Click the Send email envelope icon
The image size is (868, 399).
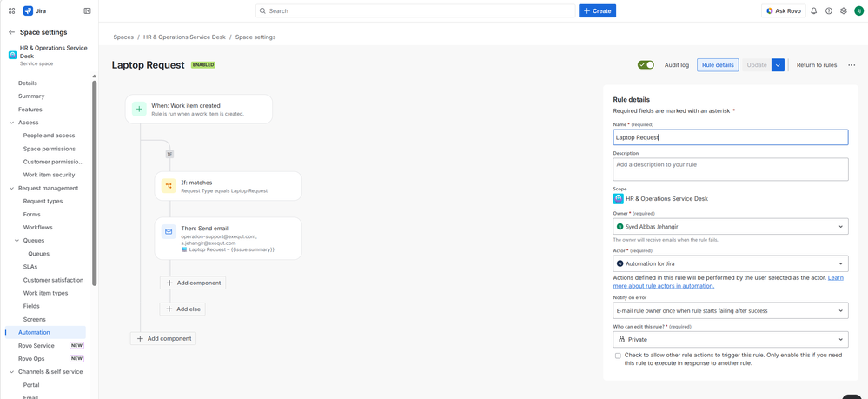(x=169, y=231)
